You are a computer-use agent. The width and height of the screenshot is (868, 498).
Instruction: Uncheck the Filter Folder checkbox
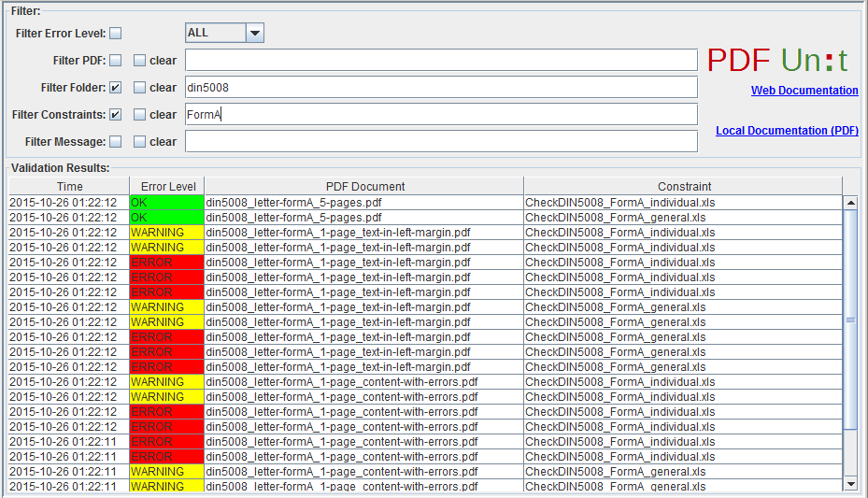tap(116, 88)
